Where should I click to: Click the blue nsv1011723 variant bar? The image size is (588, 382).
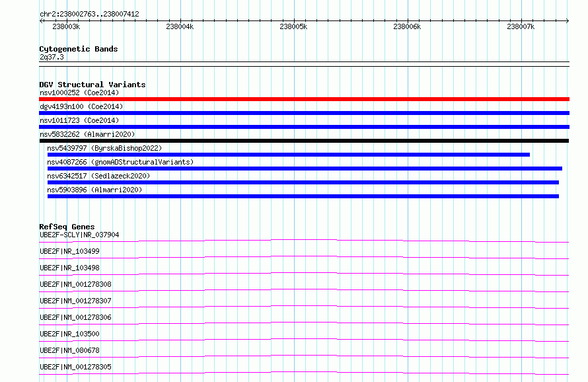tap(304, 127)
